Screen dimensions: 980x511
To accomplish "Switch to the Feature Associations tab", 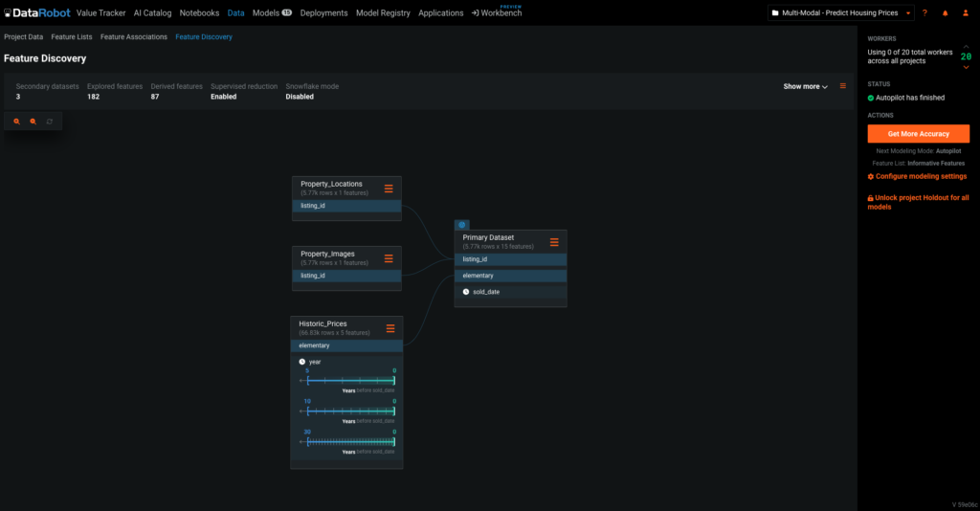I will coord(134,36).
